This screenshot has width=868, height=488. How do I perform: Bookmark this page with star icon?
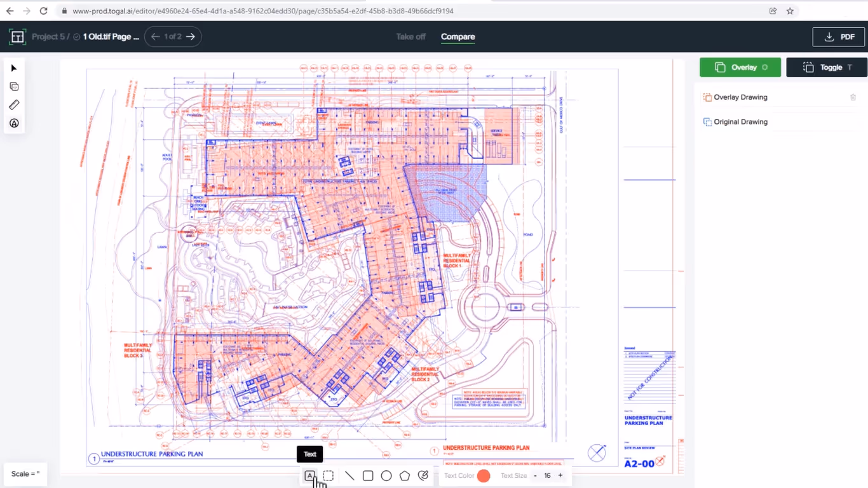tap(790, 11)
